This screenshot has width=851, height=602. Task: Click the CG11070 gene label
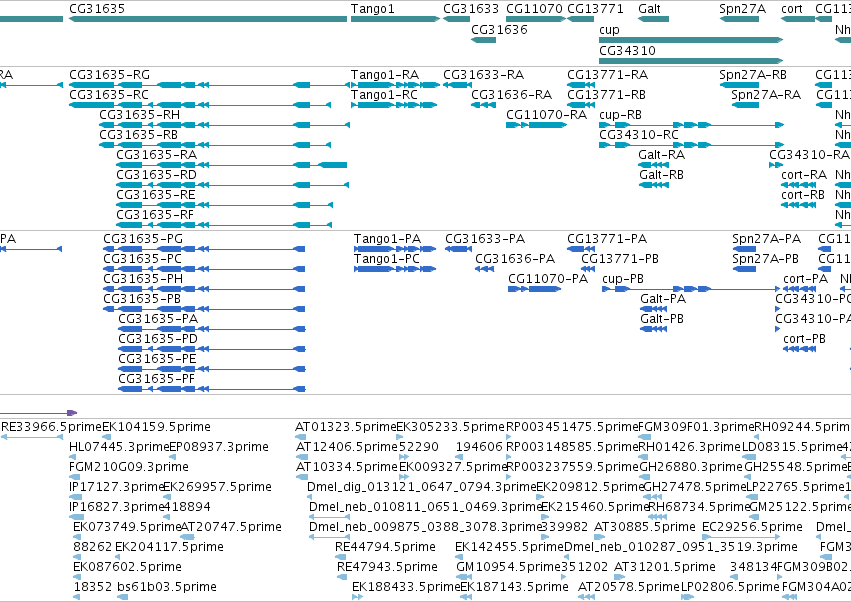coord(534,9)
